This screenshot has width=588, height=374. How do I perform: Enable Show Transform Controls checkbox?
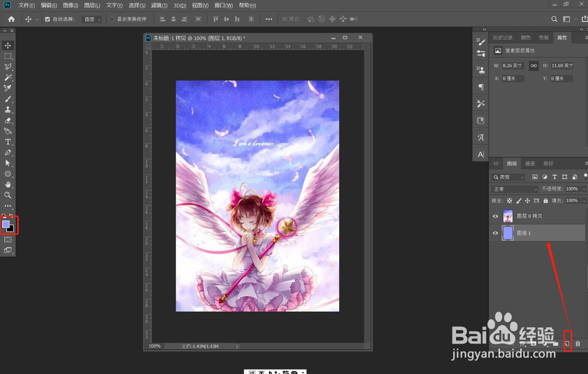pos(112,19)
